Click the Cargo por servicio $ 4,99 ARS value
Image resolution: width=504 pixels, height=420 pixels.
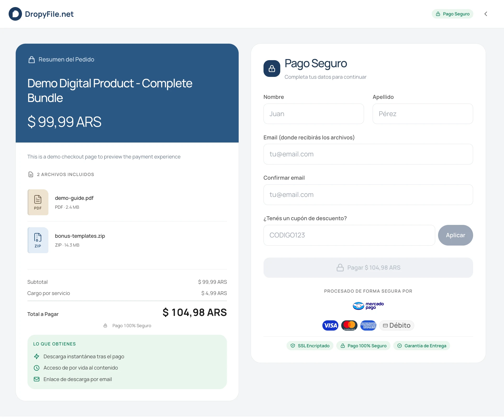[x=214, y=293]
